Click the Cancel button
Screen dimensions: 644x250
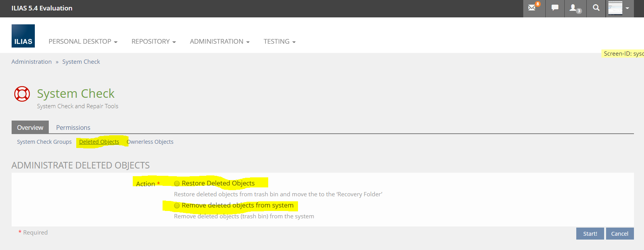620,234
